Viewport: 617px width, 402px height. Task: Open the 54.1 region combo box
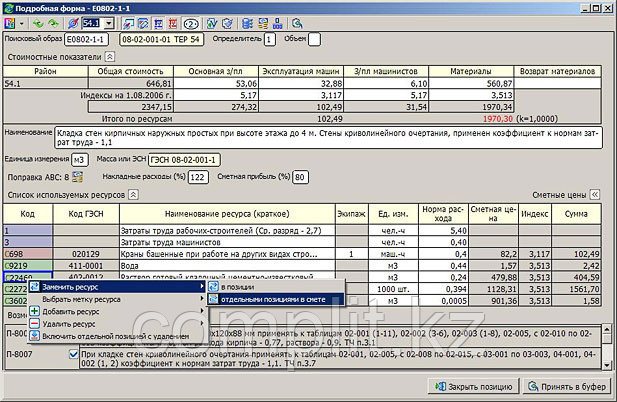pyautogui.click(x=109, y=24)
